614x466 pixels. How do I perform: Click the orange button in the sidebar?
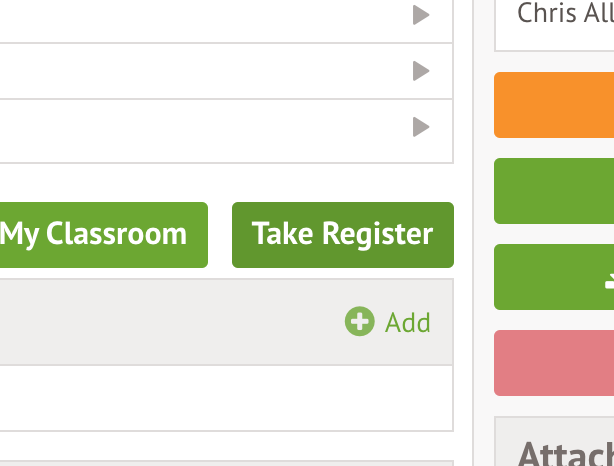[555, 104]
